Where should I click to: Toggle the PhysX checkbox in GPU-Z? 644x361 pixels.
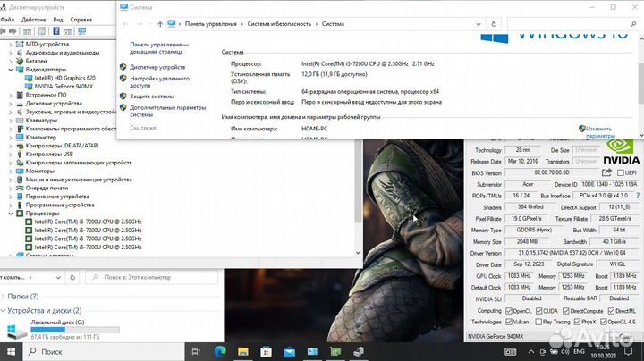[x=577, y=322]
